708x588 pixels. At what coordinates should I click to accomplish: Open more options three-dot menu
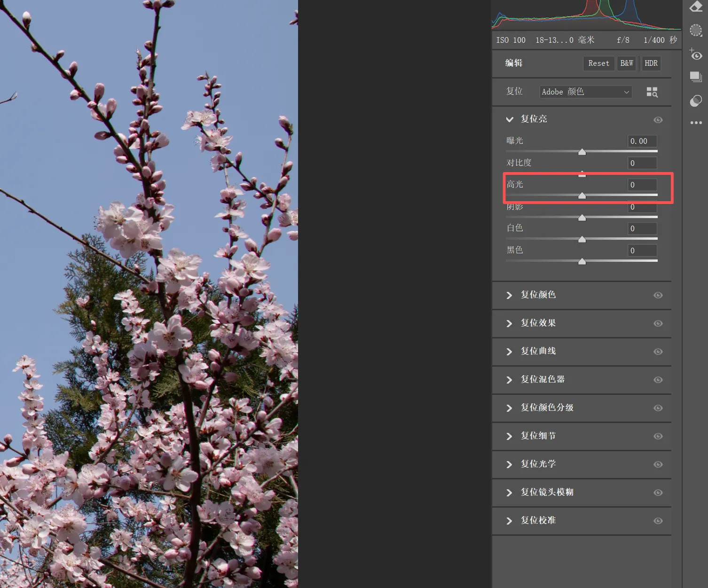696,123
